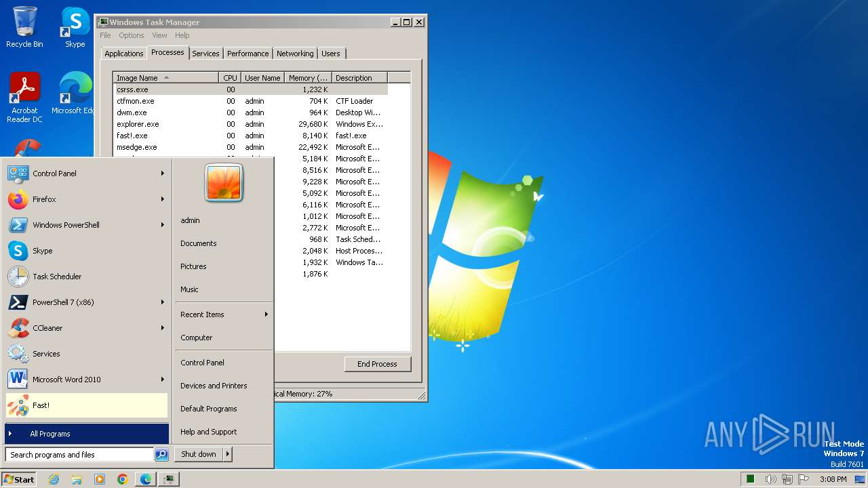Click the network icon in the system tray
The height and width of the screenshot is (488, 868).
(x=787, y=479)
